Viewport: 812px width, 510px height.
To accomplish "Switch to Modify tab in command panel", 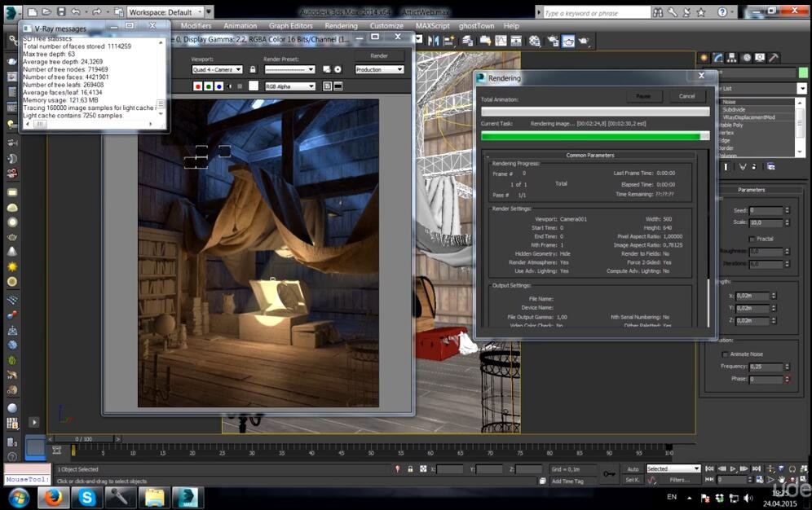I will point(718,58).
